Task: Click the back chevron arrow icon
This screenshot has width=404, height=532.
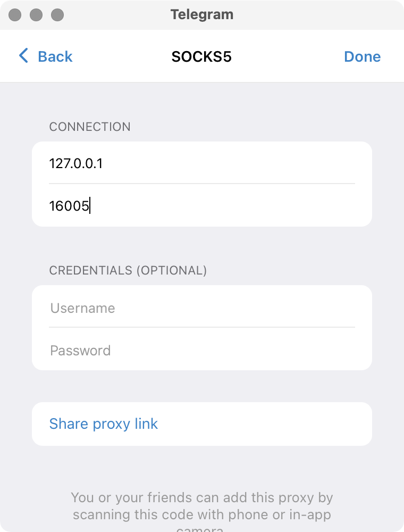Action: [23, 56]
